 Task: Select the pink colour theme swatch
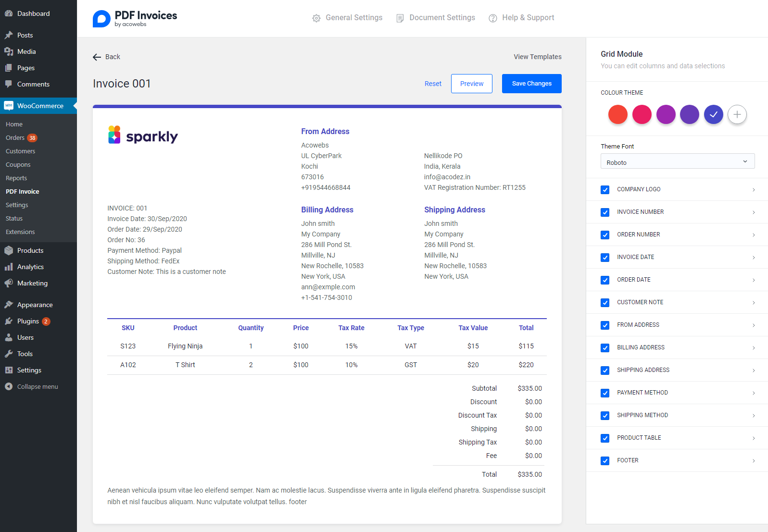(x=642, y=114)
